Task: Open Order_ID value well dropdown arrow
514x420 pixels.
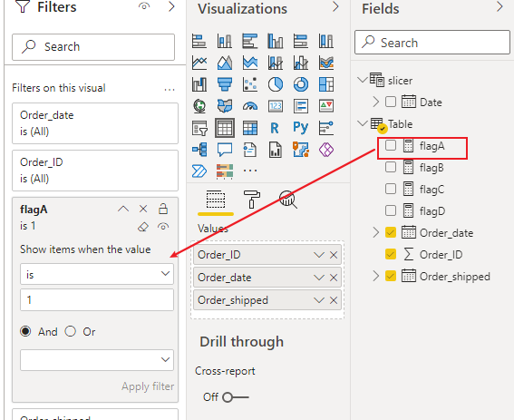Action: [318, 255]
